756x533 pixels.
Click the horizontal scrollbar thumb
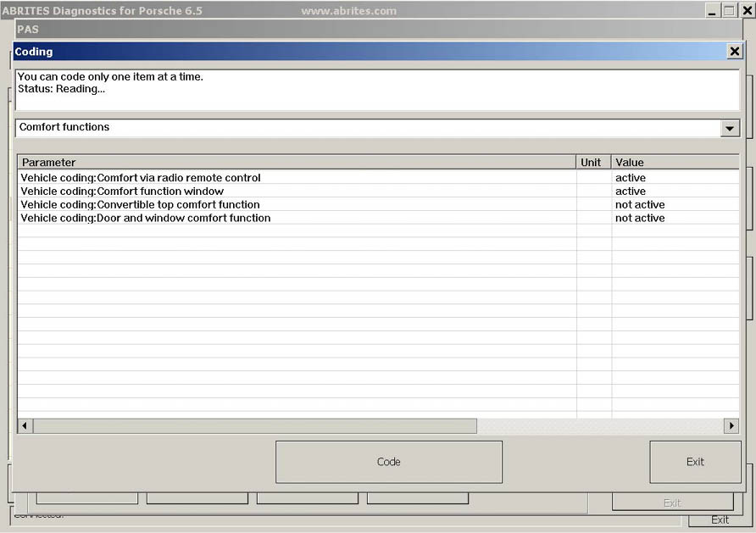coord(254,425)
